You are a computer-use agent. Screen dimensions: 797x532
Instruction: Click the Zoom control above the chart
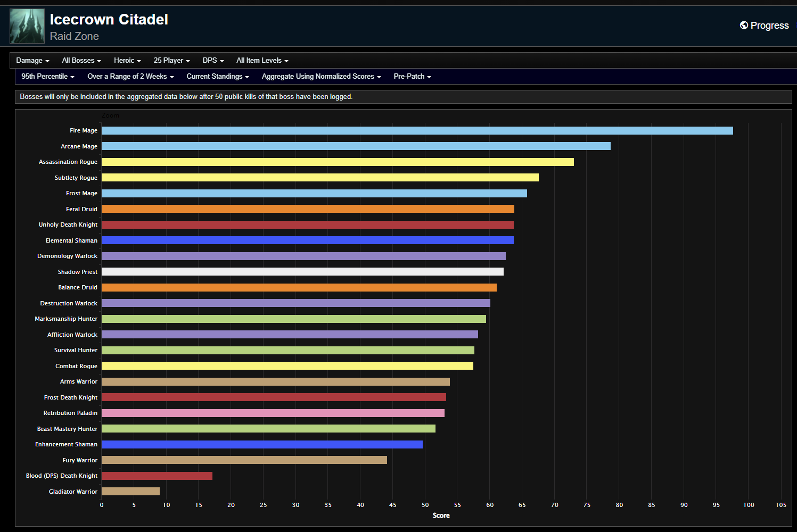point(111,115)
